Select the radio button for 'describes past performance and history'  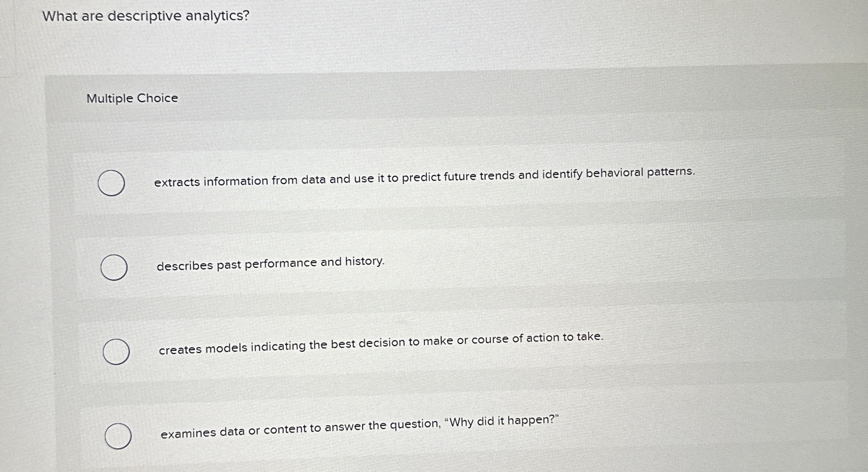pos(114,267)
